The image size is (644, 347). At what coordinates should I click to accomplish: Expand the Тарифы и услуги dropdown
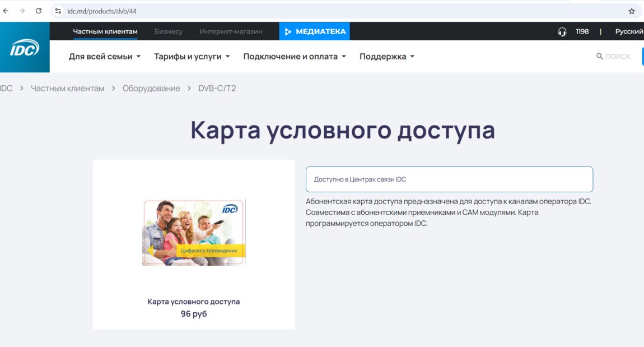pos(192,57)
